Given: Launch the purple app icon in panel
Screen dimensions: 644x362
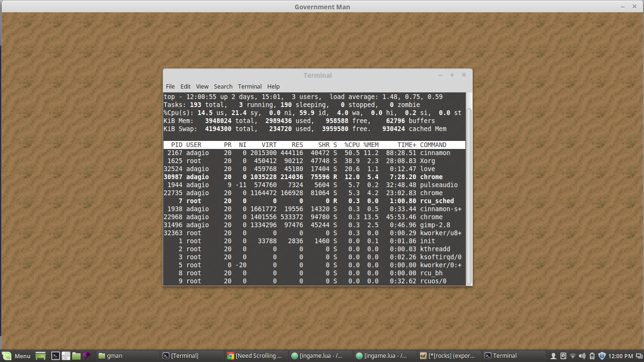Looking at the screenshot, I should coord(87,356).
